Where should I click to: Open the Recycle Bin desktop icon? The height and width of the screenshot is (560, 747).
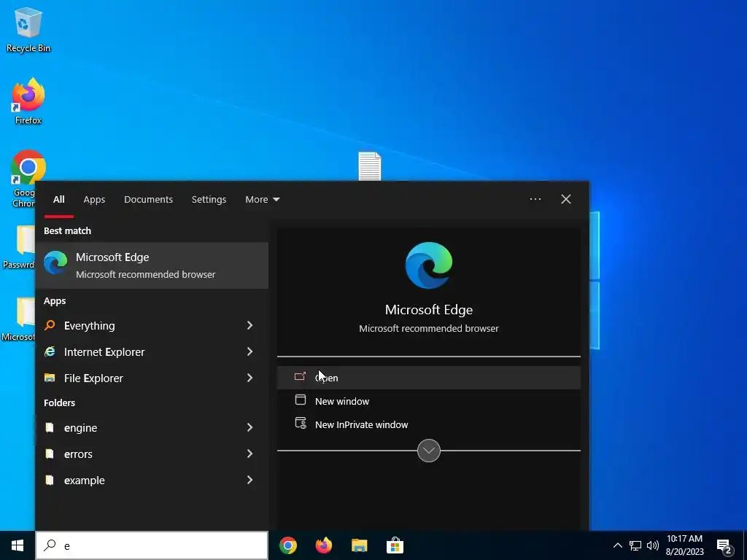pos(28,29)
